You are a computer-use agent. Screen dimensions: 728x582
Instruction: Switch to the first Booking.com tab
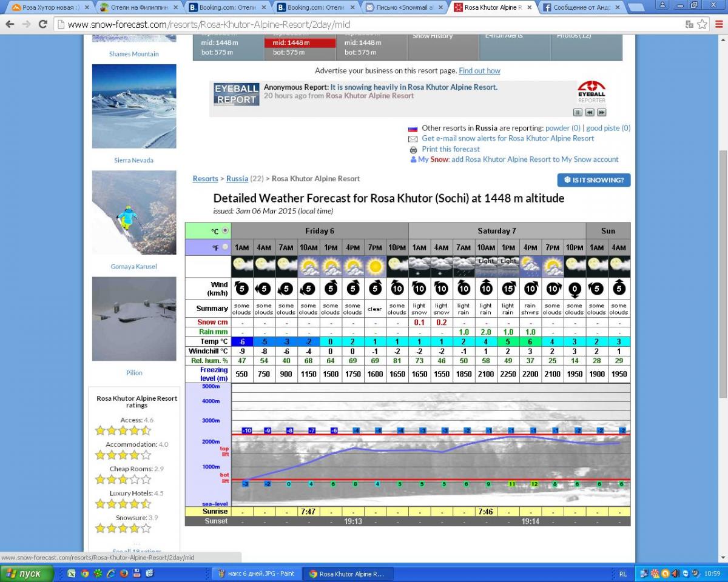point(227,7)
